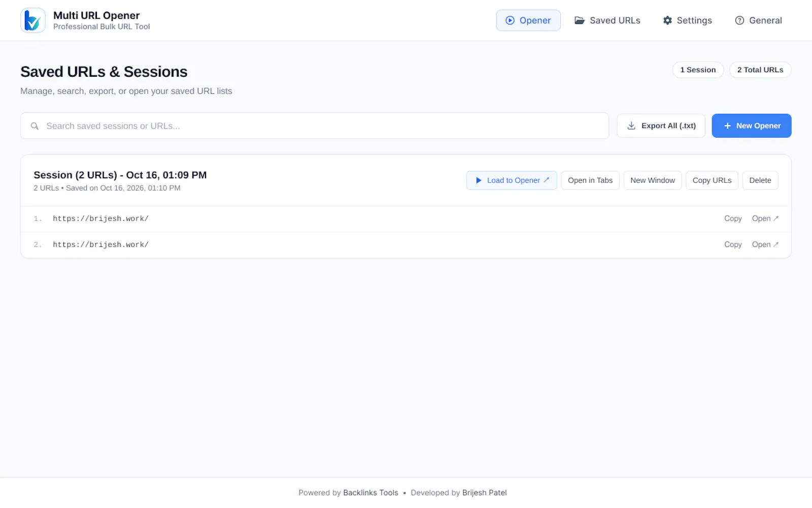Image resolution: width=812 pixels, height=508 pixels.
Task: Open session in a New Window
Action: 653,180
